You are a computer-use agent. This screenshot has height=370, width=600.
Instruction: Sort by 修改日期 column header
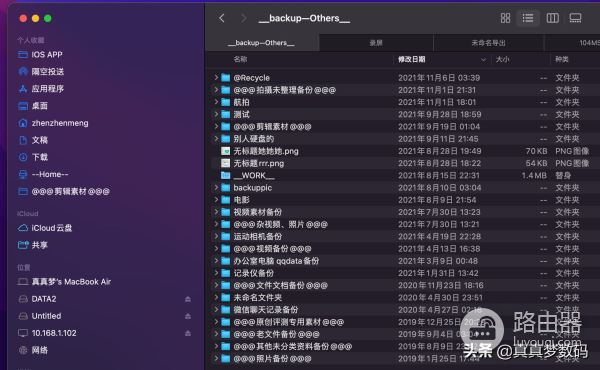coord(411,59)
